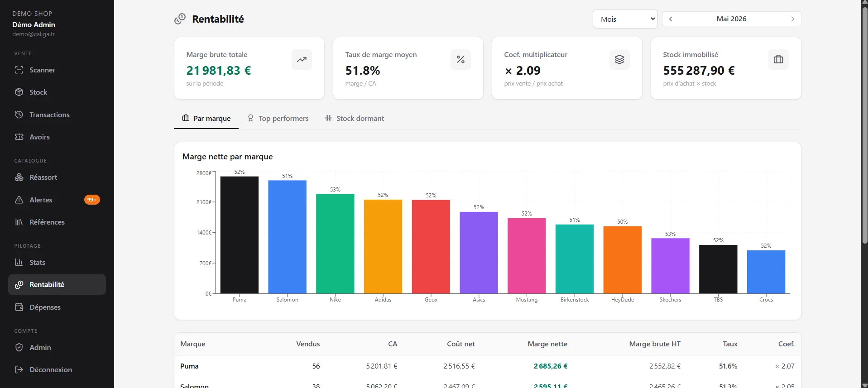Viewport: 868px width, 388px height.
Task: Click the Stats bar chart icon
Action: pyautogui.click(x=19, y=262)
